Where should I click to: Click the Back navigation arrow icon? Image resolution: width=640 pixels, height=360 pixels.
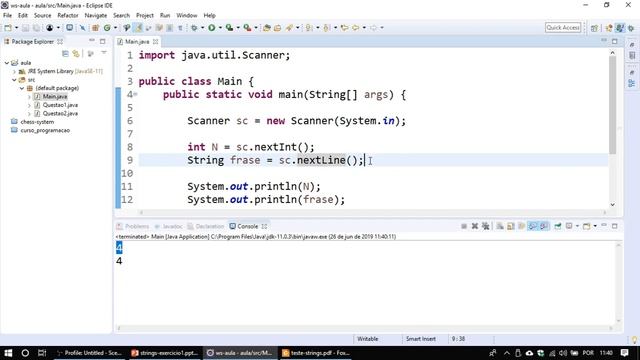(x=356, y=28)
